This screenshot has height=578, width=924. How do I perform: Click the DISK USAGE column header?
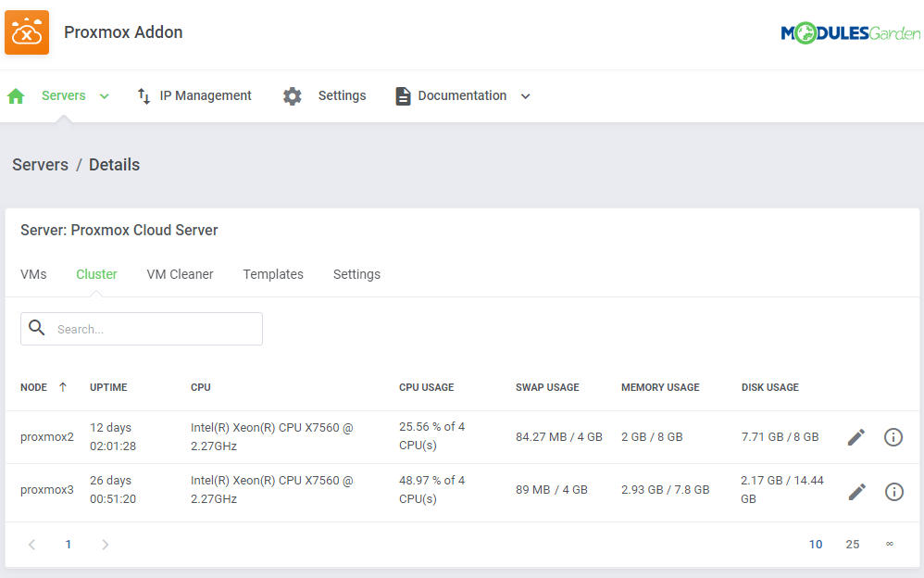tap(770, 387)
